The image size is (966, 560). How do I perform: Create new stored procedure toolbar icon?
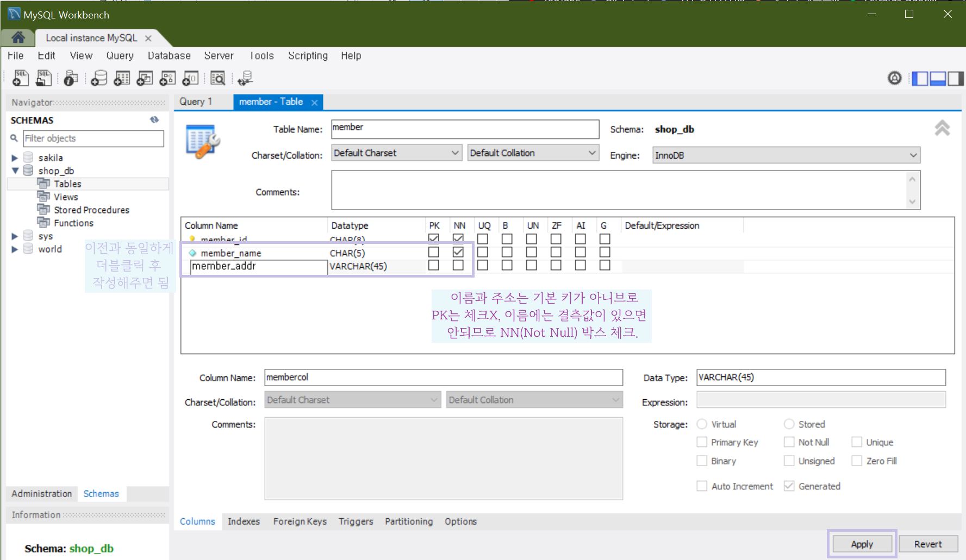167,78
